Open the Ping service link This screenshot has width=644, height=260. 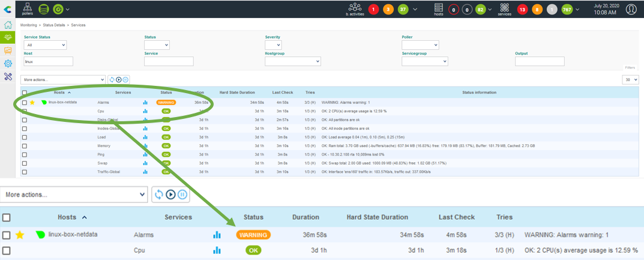pyautogui.click(x=101, y=154)
